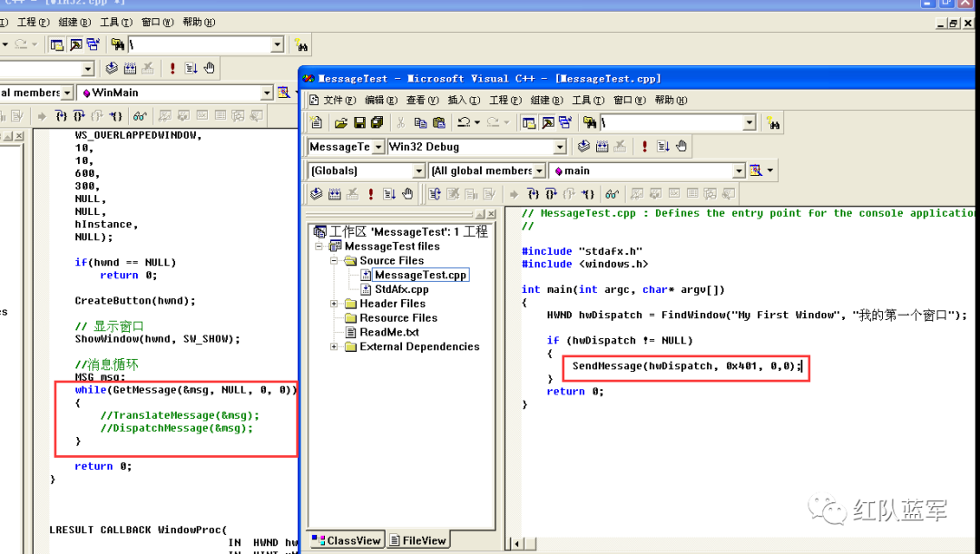Open the Win32 Debug configuration dropdown
The image size is (980, 554).
[x=559, y=147]
